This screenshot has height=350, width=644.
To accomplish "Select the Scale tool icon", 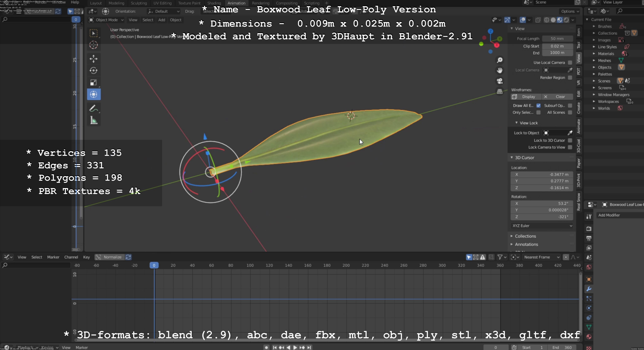I will (93, 83).
